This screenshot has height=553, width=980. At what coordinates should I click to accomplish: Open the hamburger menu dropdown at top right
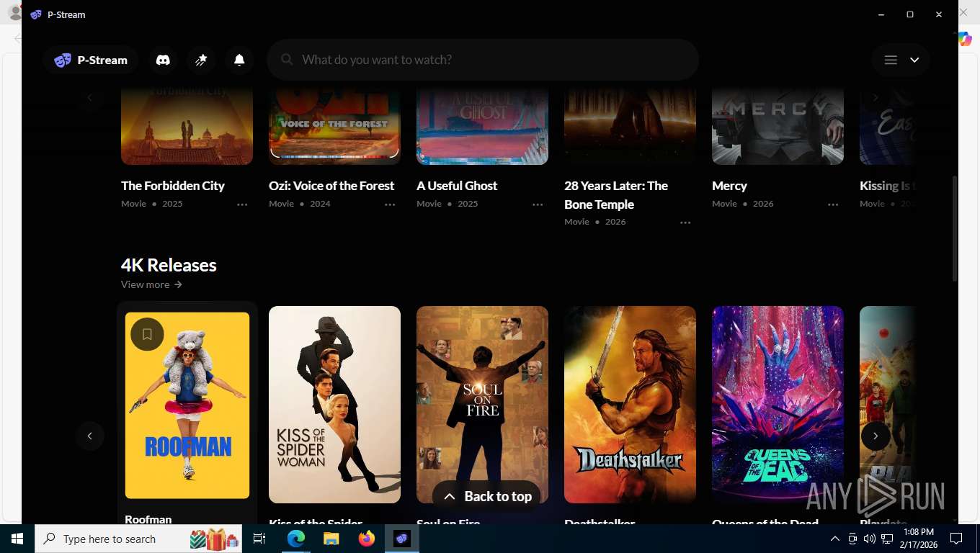point(901,60)
